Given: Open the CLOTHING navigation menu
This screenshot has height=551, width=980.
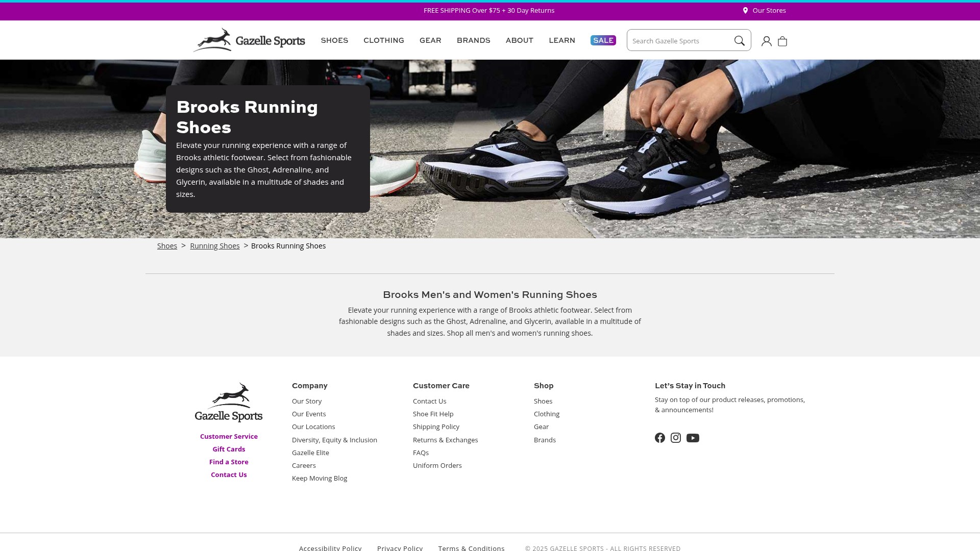Looking at the screenshot, I should pos(384,40).
